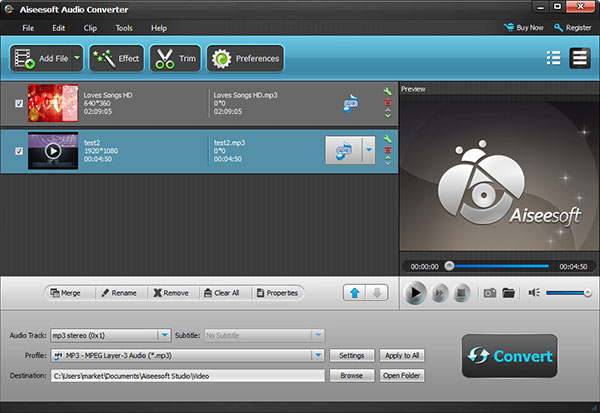Expand the test2 output format dropdown arrow
Viewport: 600px width, 413px height.
tap(368, 150)
